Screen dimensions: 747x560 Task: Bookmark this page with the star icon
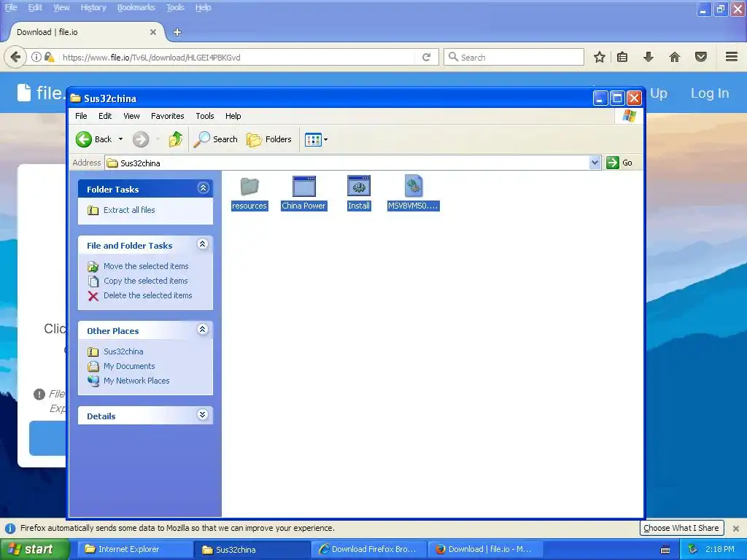(x=600, y=57)
